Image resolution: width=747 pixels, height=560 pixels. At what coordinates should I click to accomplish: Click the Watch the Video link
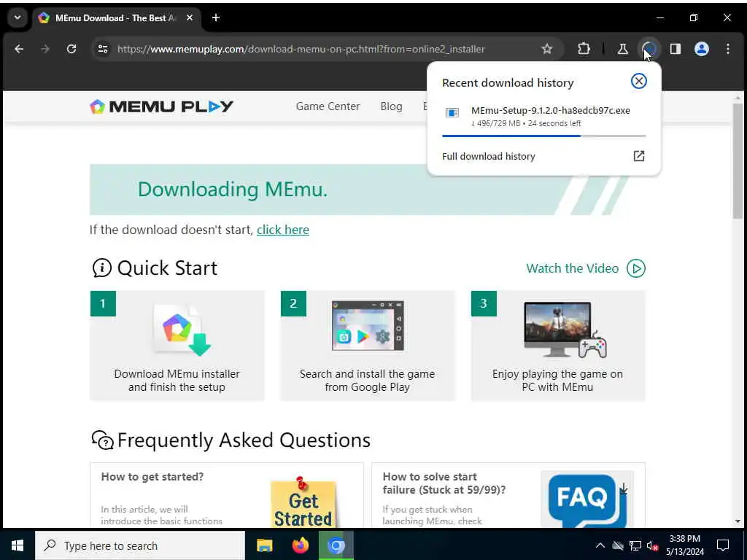pos(572,268)
